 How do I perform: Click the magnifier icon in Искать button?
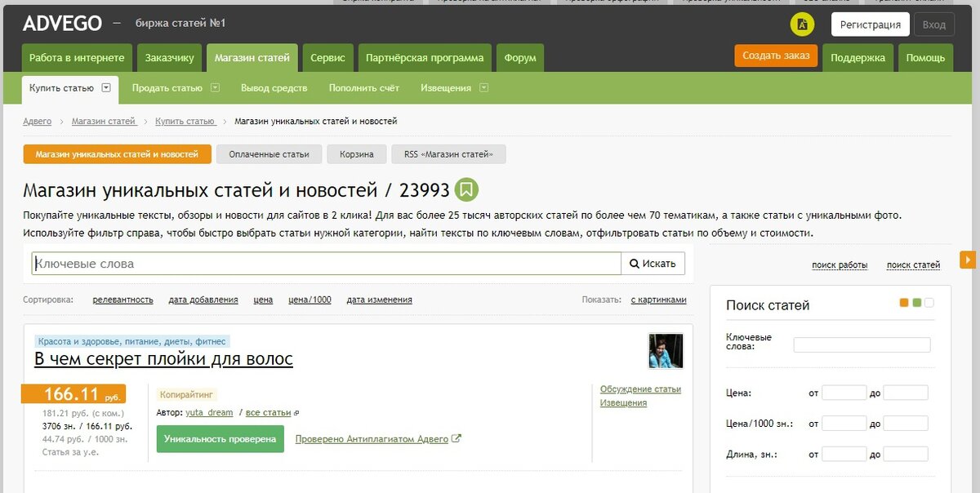coord(634,264)
